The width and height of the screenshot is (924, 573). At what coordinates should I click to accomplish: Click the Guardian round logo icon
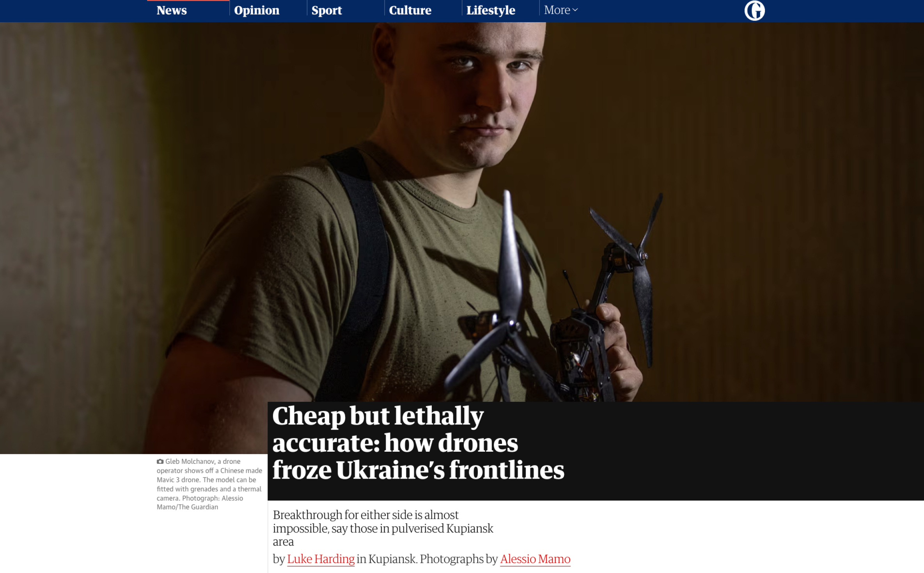click(754, 11)
